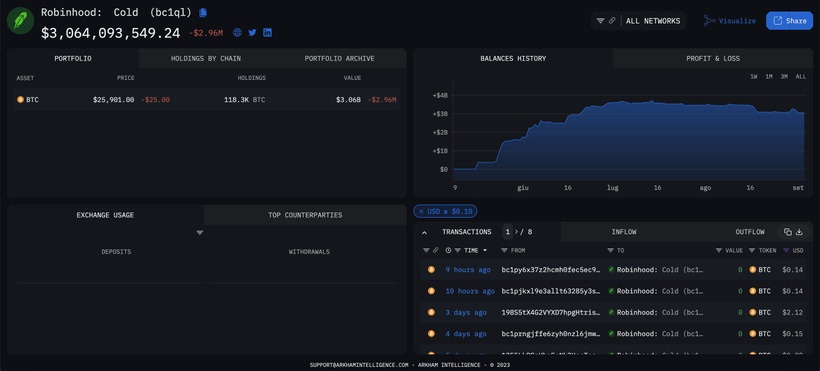Screen dimensions: 820x371
Task: Remove the USD ≥ $0.10 filter chip
Action: pos(422,211)
